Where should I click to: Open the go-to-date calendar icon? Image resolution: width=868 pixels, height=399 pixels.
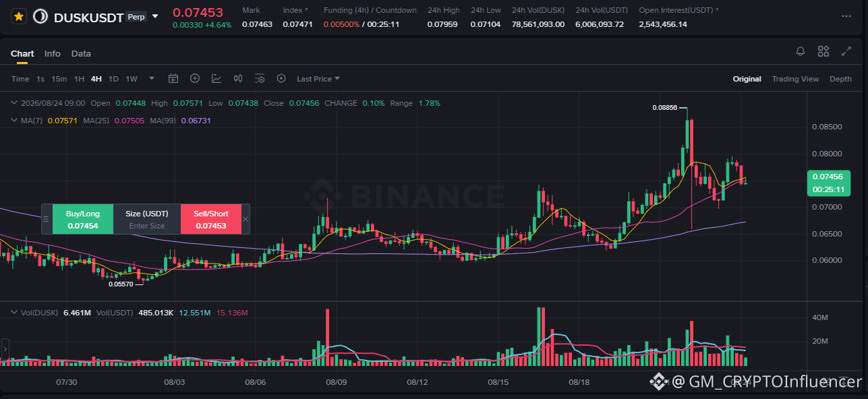pyautogui.click(x=173, y=78)
